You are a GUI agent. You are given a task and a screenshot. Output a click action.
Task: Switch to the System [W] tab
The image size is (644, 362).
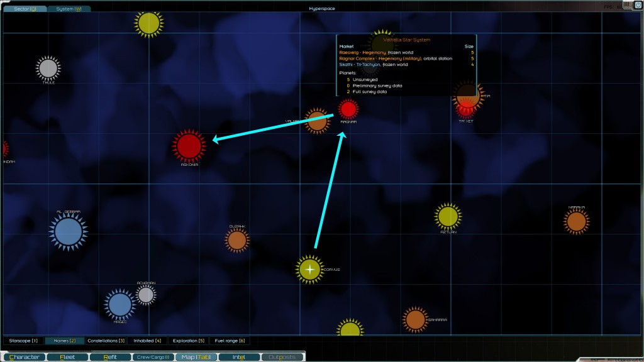69,9
